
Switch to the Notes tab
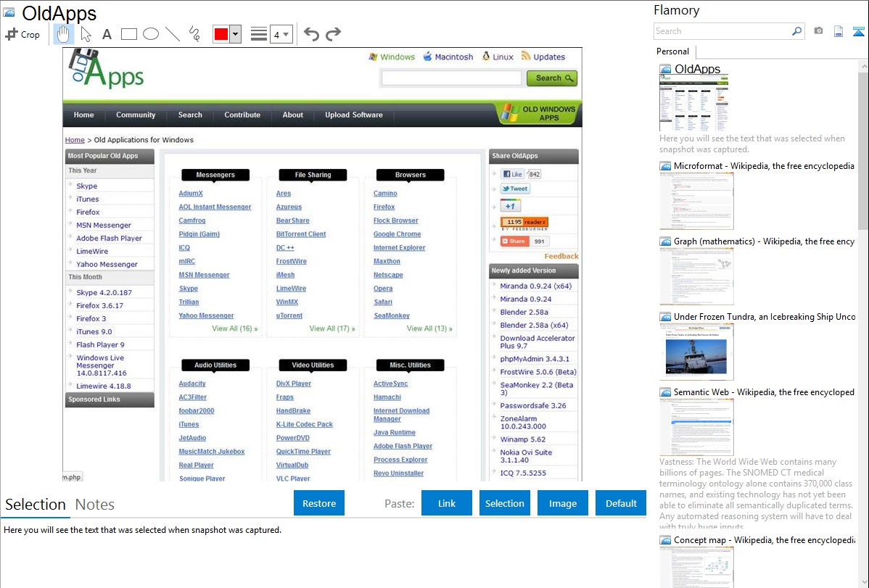pos(95,505)
